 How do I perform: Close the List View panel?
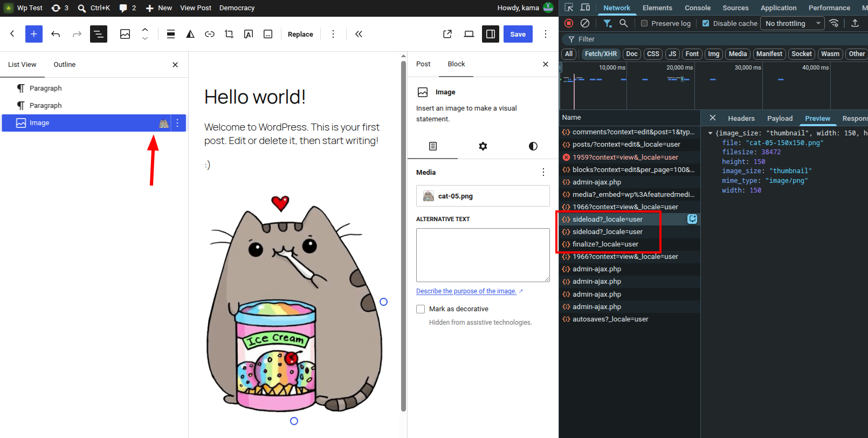[175, 65]
